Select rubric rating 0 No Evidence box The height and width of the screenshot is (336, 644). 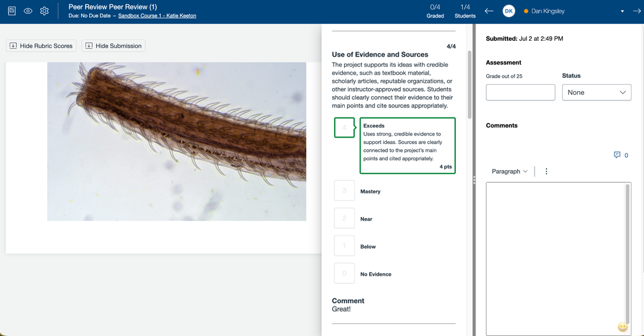point(344,273)
